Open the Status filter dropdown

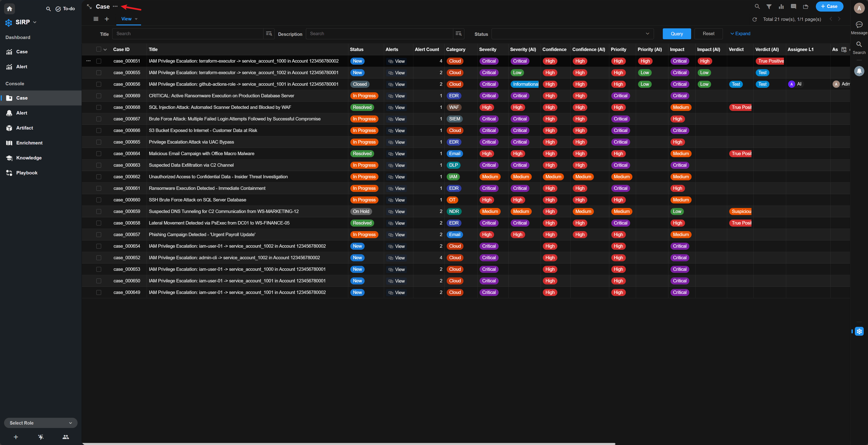tap(573, 34)
